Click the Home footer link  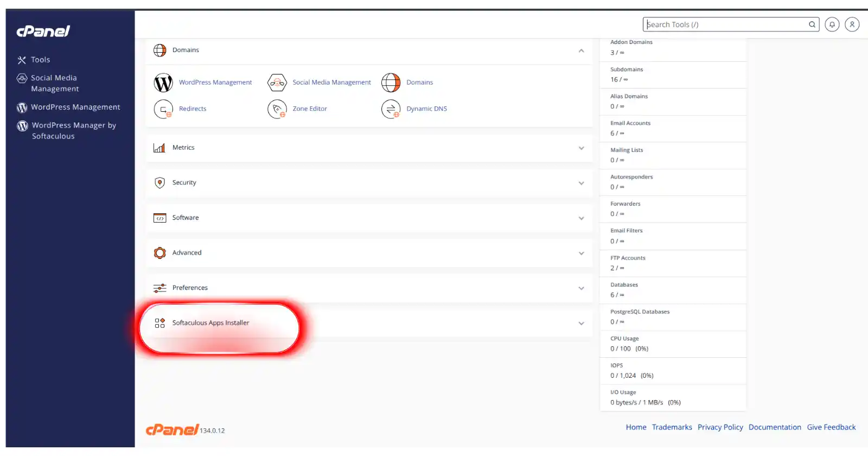coord(636,428)
